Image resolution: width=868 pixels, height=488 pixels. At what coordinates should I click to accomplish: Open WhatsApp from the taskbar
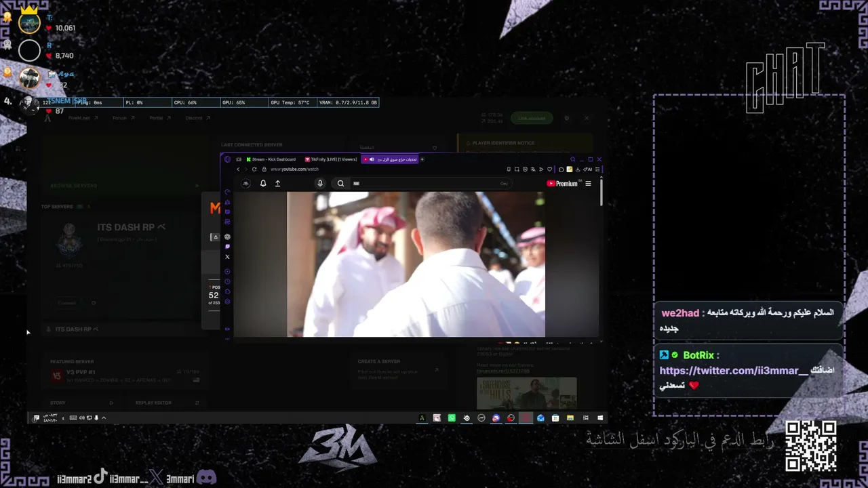[452, 418]
